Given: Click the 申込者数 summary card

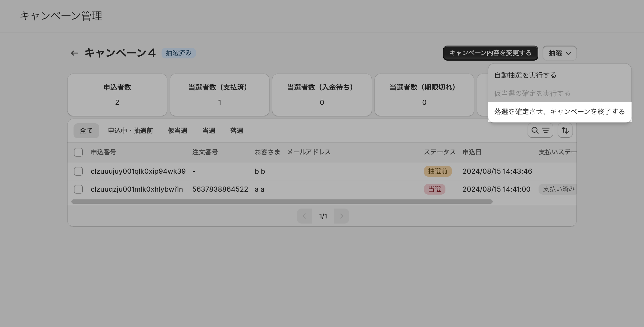Looking at the screenshot, I should point(117,95).
